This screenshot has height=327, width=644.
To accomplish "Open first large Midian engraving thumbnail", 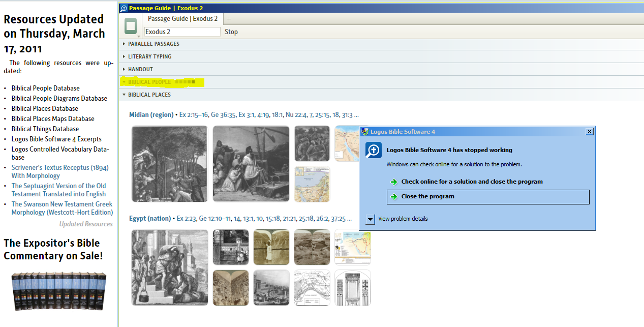I will [x=170, y=164].
